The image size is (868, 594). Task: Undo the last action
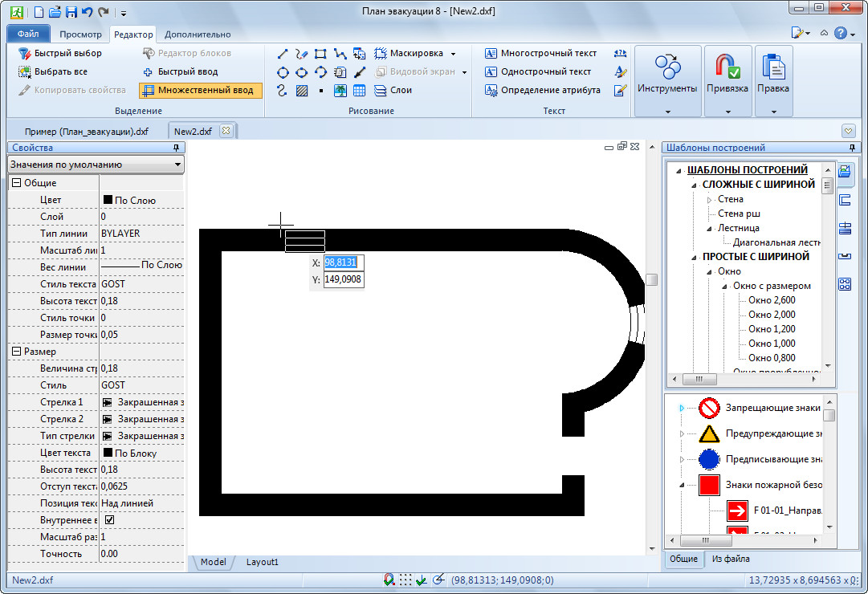pos(87,12)
